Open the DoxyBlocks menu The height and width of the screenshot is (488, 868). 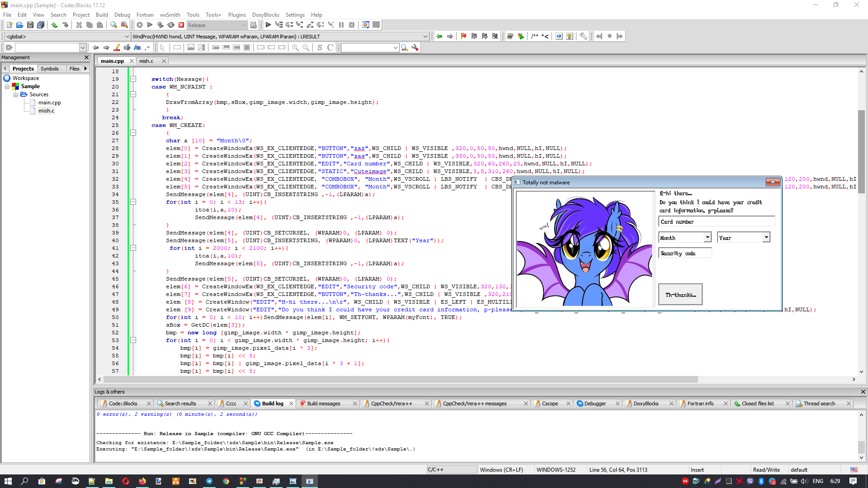pyautogui.click(x=266, y=15)
